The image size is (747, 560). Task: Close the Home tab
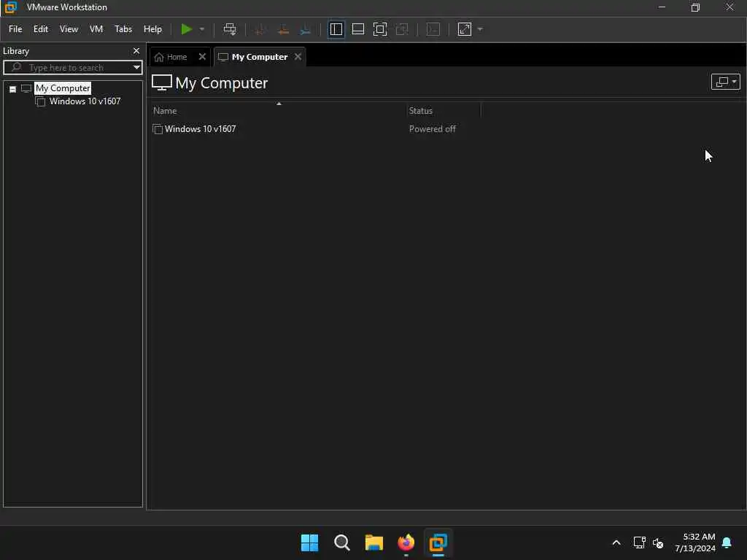202,57
